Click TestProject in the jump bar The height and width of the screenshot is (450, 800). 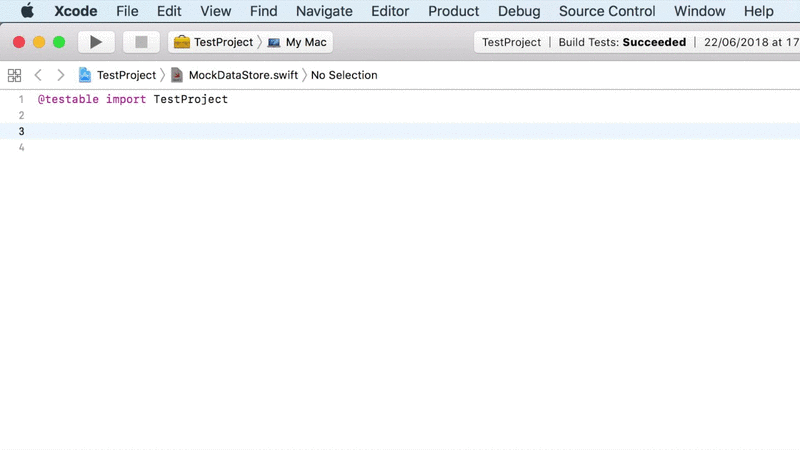(x=126, y=75)
